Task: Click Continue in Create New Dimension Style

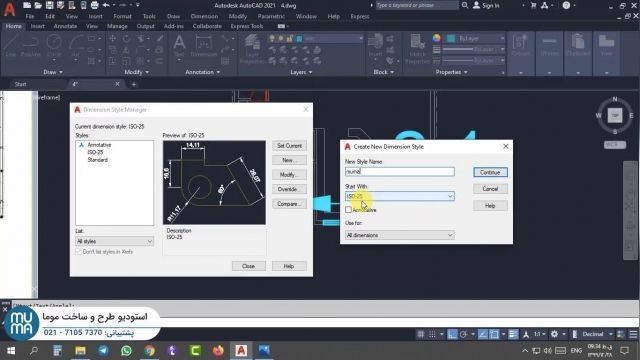Action: point(490,172)
